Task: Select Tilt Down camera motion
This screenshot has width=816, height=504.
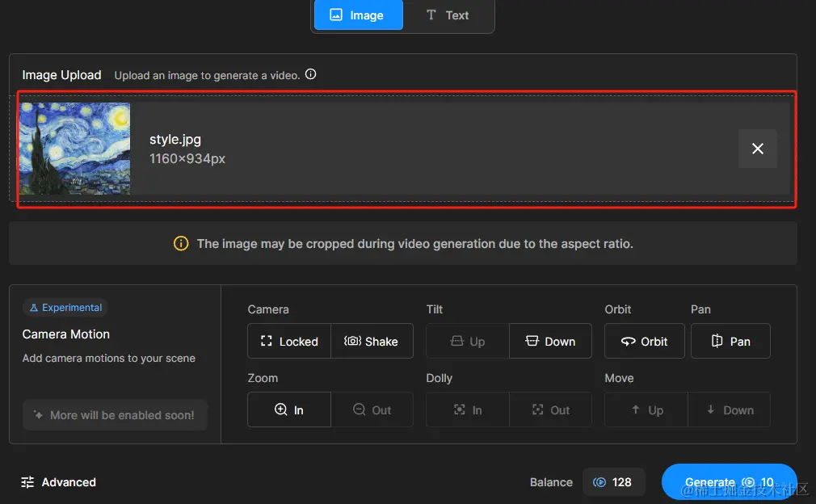Action: [550, 341]
